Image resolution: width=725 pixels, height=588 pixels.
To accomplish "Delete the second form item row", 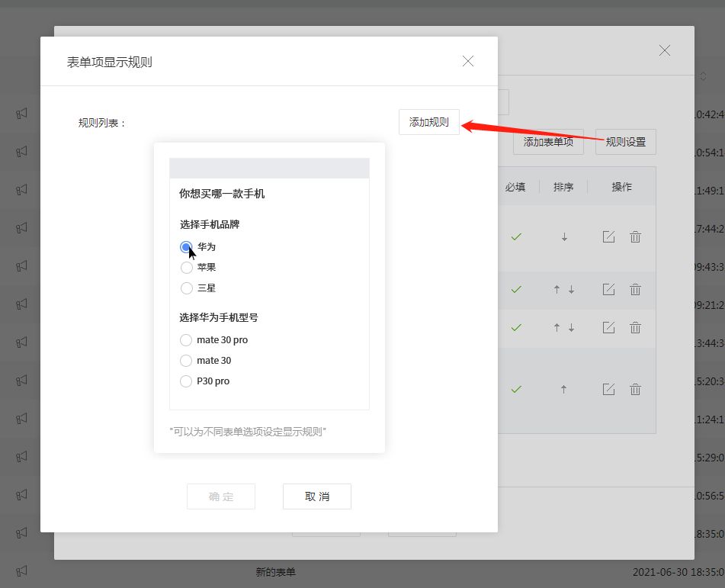I will [635, 290].
